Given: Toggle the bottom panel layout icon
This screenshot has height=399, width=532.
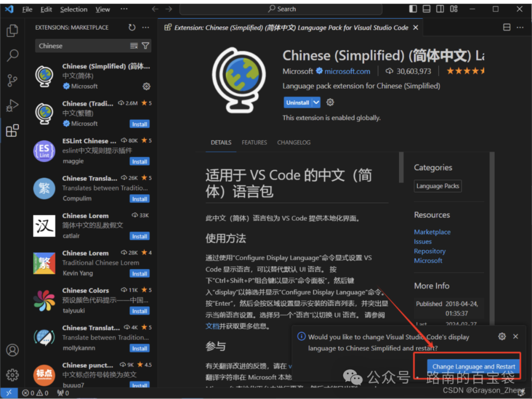Looking at the screenshot, I should pos(427,9).
